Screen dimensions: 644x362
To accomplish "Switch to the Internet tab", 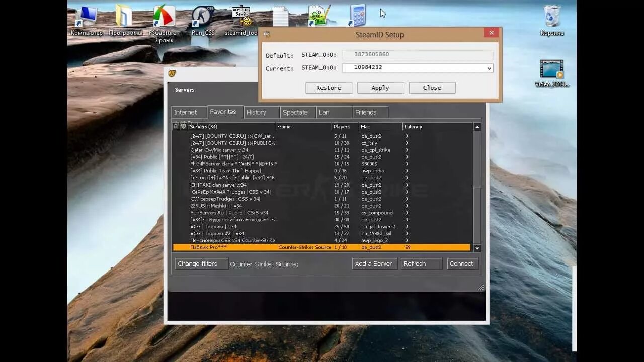I will (x=189, y=112).
